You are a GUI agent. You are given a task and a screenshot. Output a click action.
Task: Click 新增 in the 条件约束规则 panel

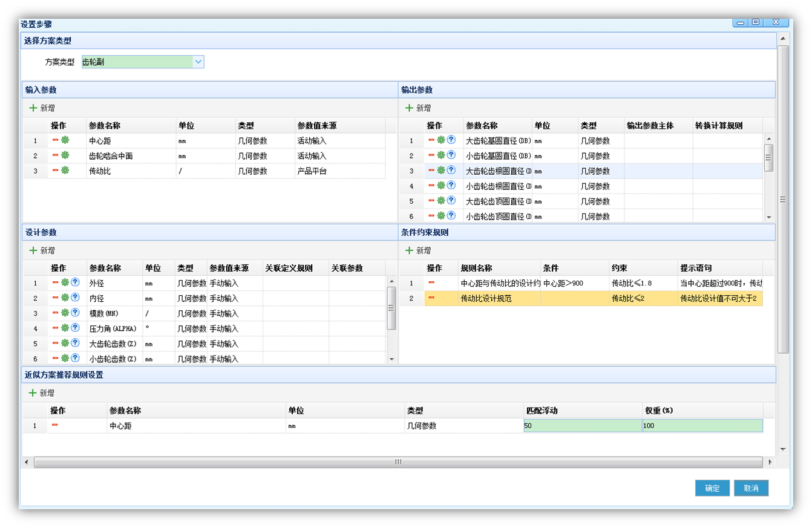point(418,250)
